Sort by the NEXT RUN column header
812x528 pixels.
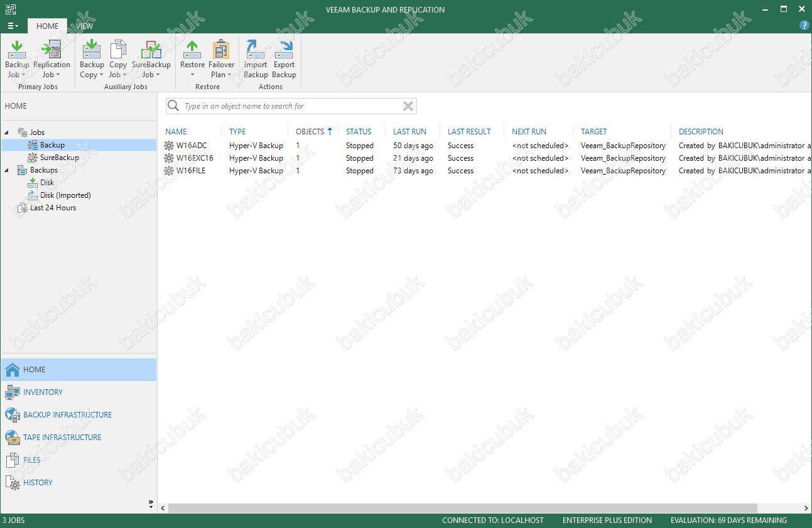529,132
